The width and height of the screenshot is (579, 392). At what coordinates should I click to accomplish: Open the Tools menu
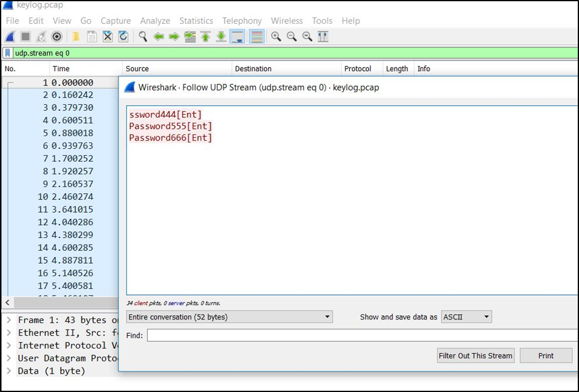tap(322, 21)
